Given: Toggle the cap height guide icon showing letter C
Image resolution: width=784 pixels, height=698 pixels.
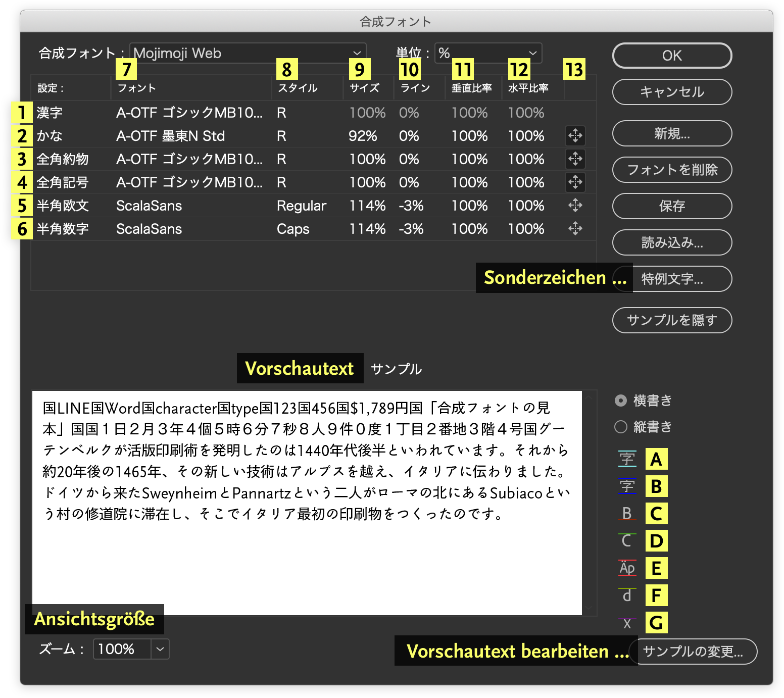Looking at the screenshot, I should (627, 540).
